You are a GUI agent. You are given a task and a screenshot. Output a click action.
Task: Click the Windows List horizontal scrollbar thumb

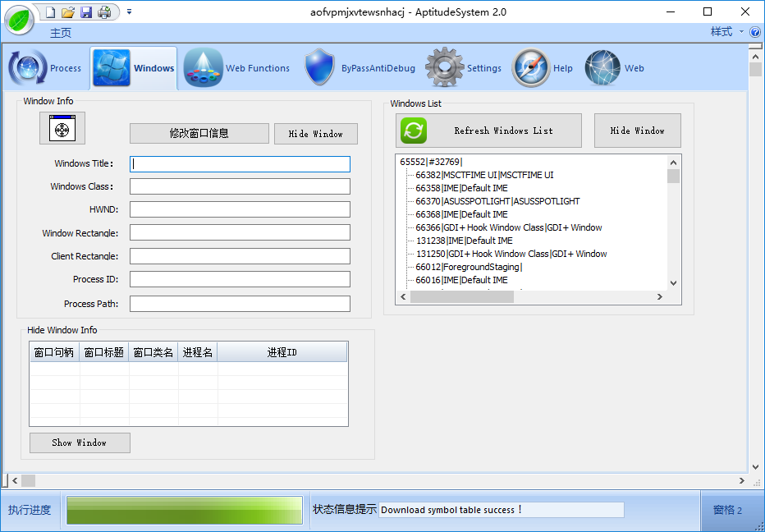point(462,296)
